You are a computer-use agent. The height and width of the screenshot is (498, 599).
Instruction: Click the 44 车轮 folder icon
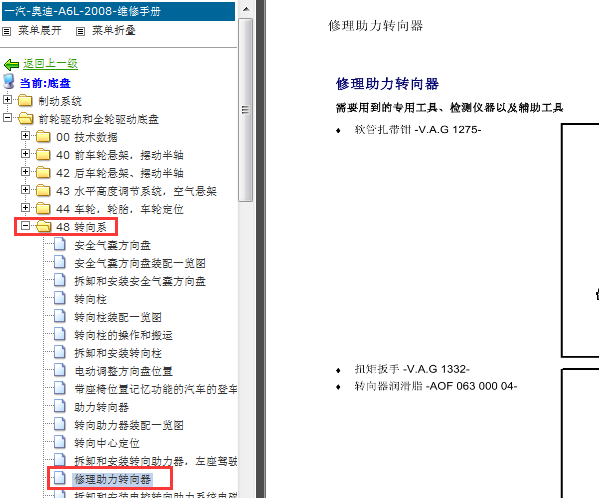(43, 208)
